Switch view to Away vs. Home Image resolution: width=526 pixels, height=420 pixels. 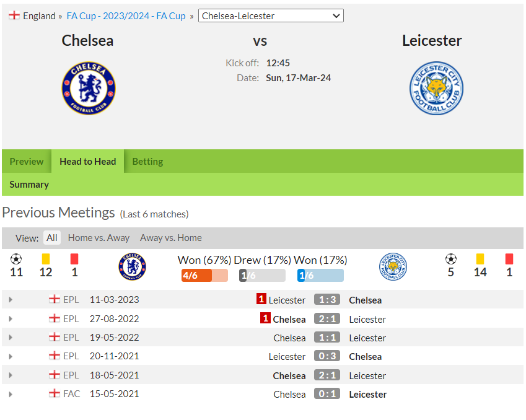(171, 237)
